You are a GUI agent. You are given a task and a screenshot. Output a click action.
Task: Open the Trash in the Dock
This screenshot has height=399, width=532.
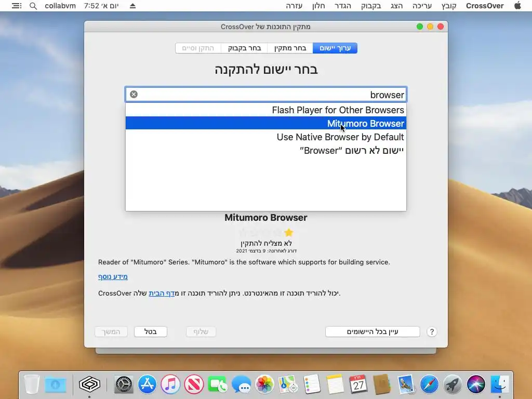tap(32, 384)
